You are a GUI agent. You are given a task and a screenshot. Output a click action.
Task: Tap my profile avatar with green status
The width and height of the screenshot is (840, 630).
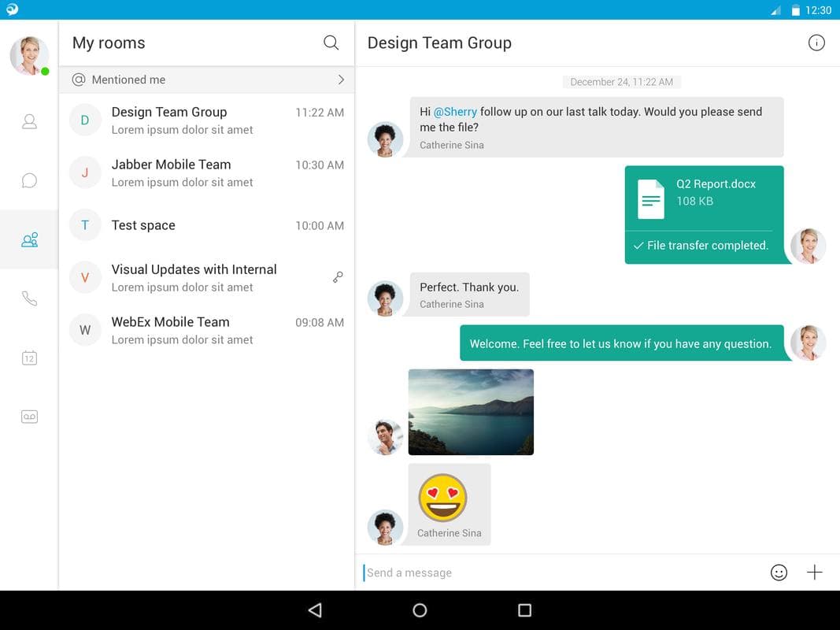(x=29, y=55)
